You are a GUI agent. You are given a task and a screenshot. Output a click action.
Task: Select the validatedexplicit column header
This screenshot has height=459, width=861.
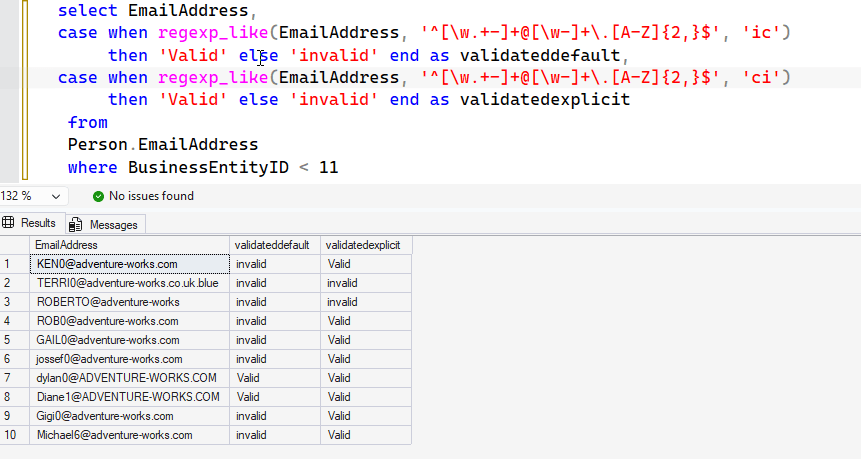(x=366, y=245)
